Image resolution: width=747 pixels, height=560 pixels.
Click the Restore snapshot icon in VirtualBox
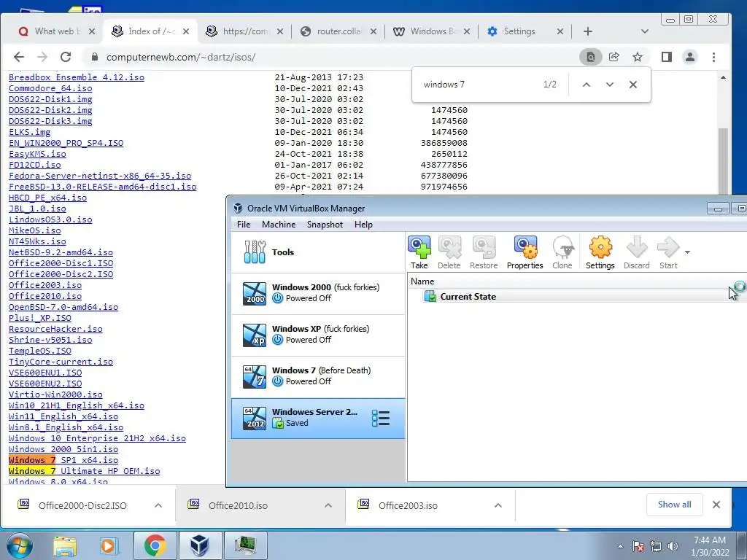[x=484, y=248]
